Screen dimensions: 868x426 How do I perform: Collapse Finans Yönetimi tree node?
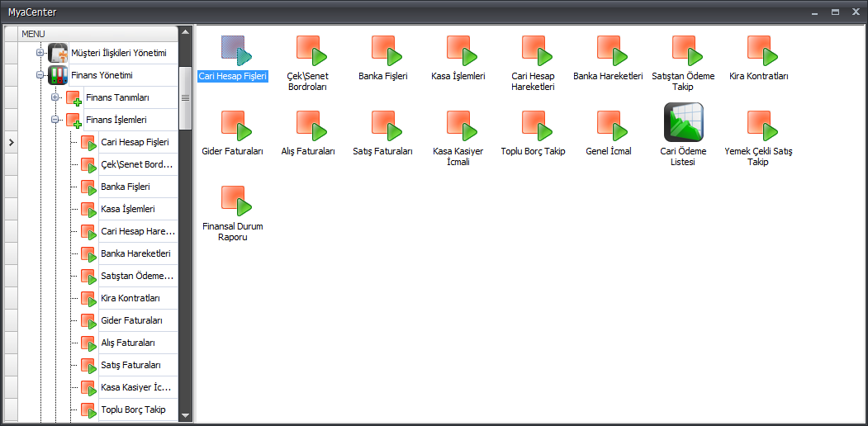click(40, 74)
